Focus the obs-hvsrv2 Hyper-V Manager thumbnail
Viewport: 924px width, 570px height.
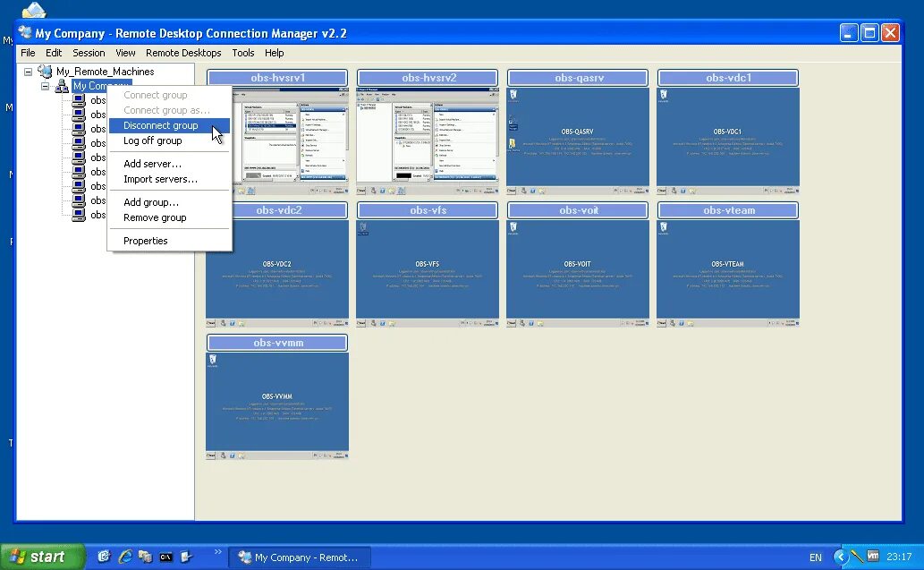tap(428, 141)
